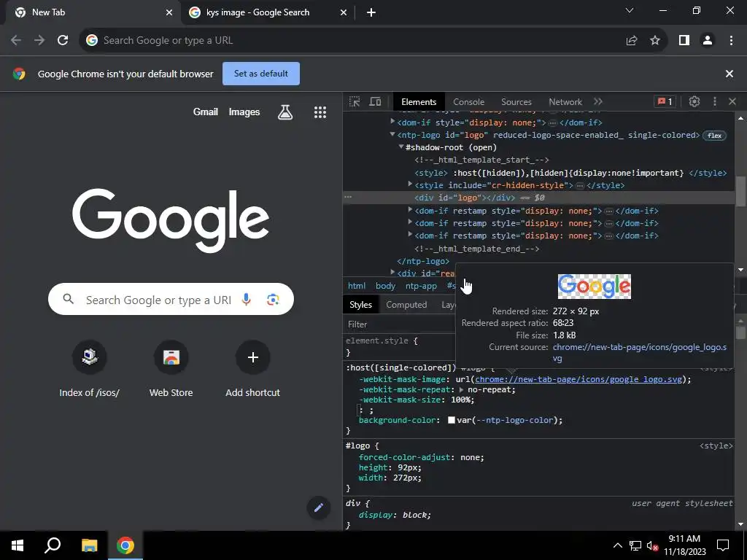The width and height of the screenshot is (747, 560).
Task: Open the Google apps grid
Action: [320, 112]
